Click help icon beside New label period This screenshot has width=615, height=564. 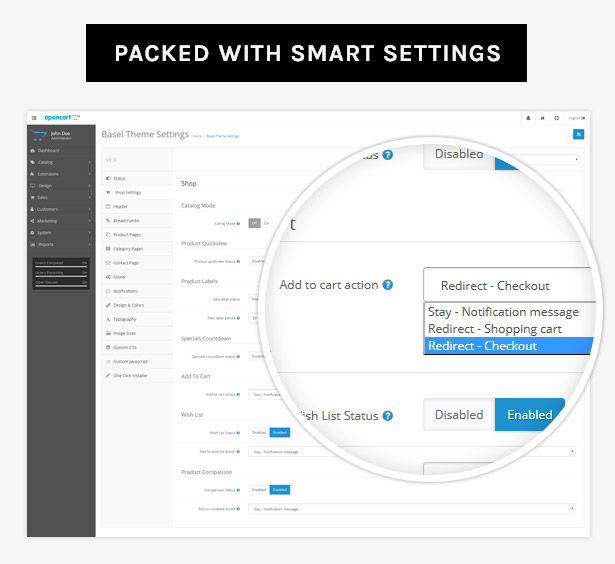[238, 318]
